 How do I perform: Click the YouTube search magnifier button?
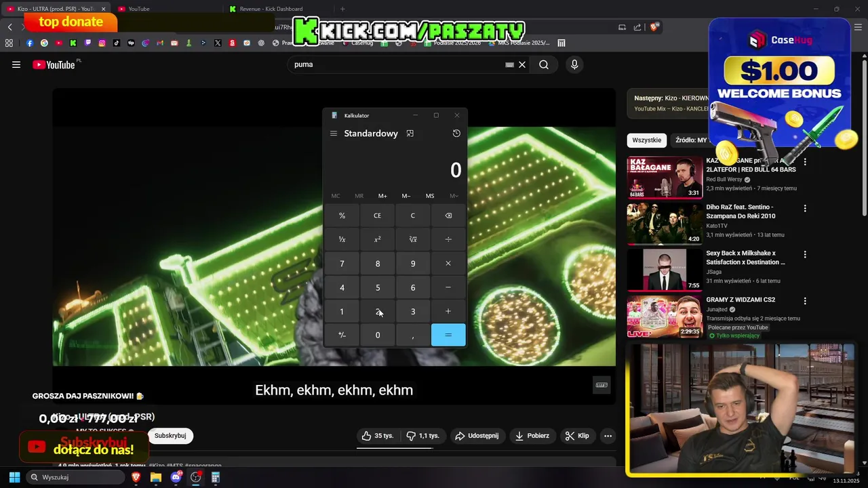[544, 64]
